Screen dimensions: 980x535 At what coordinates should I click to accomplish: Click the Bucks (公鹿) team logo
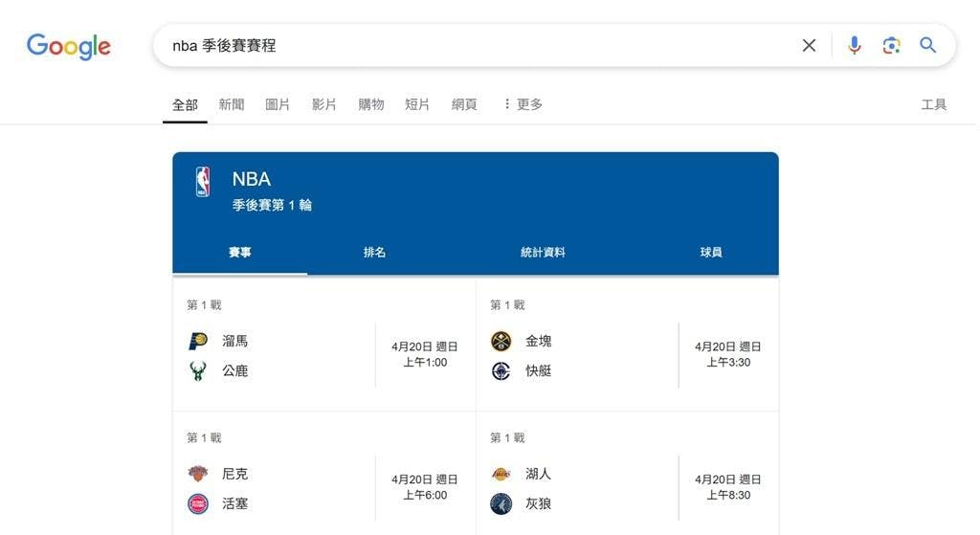point(198,370)
